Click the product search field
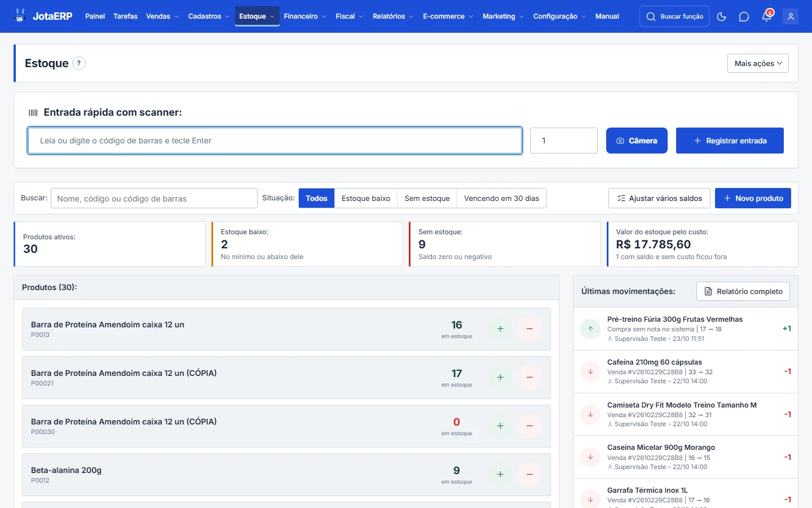The image size is (812, 508). coord(154,198)
